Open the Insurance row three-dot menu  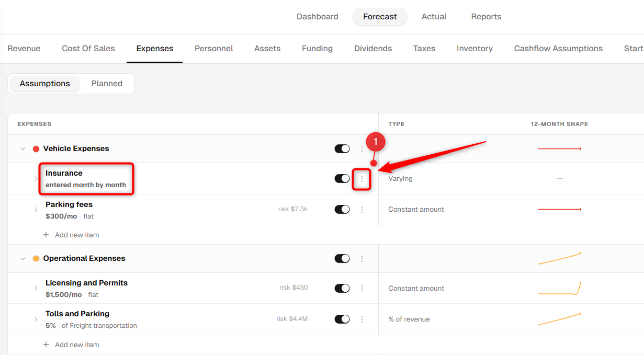(x=361, y=179)
